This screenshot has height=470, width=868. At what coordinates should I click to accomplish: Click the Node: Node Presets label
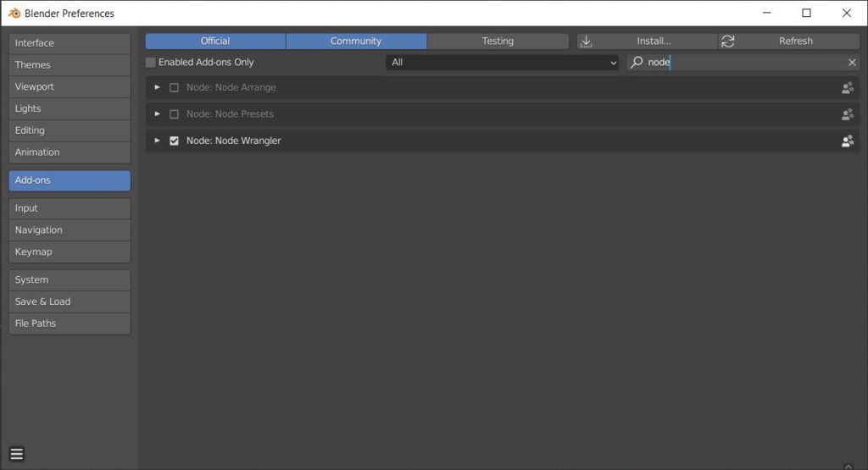[230, 114]
